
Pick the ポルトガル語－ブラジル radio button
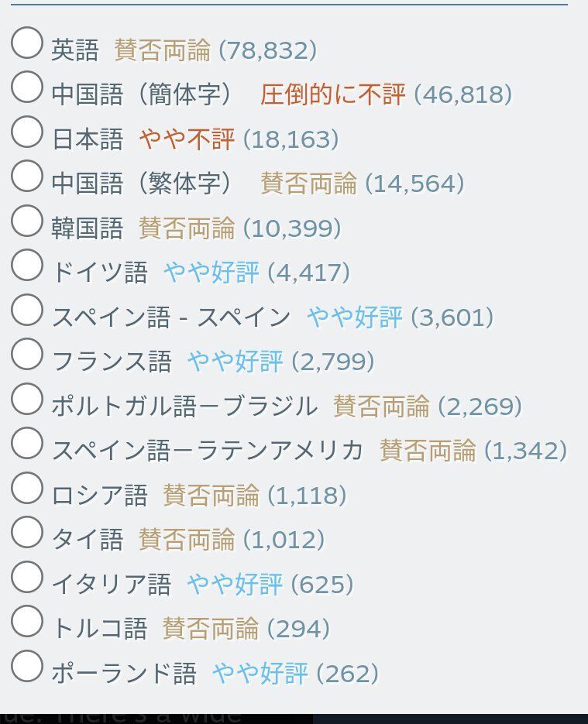click(27, 399)
